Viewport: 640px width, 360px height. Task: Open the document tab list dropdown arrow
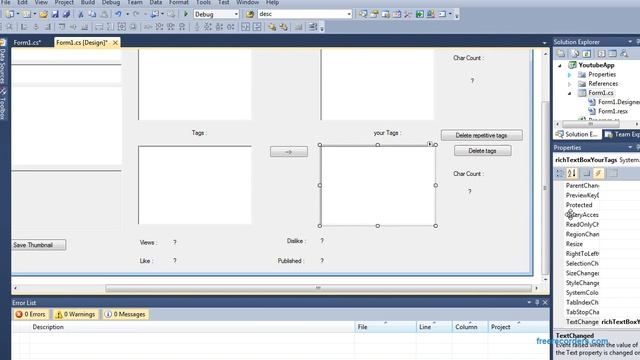pyautogui.click(x=544, y=42)
